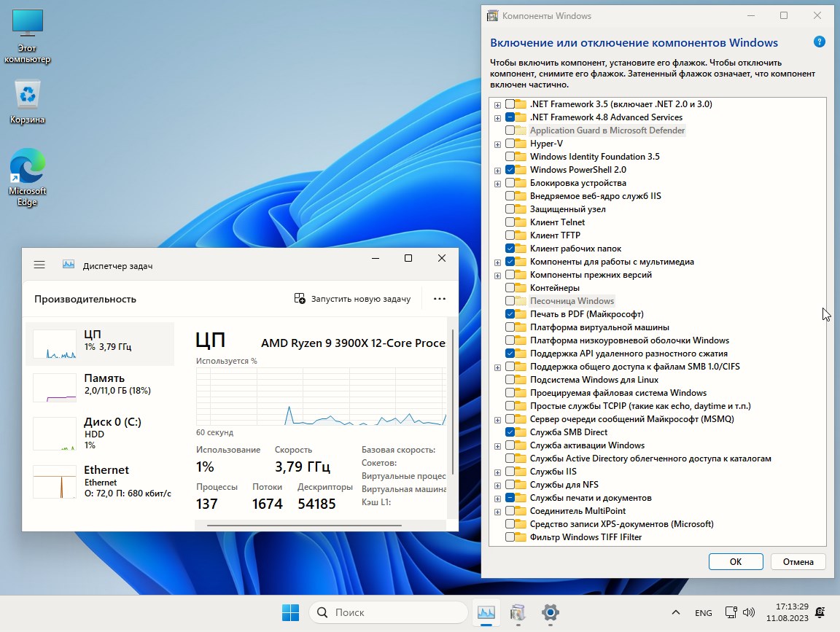Click the search magnifier icon in taskbar
Viewport: 840px width, 632px height.
tap(322, 612)
